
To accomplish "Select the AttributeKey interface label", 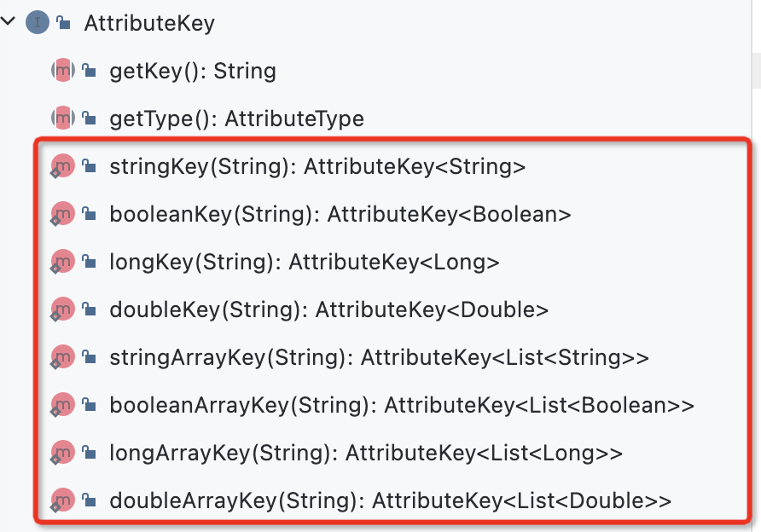I will click(149, 23).
